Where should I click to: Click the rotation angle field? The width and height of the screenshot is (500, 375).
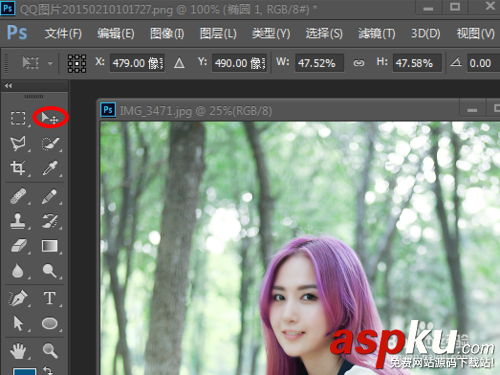483,63
